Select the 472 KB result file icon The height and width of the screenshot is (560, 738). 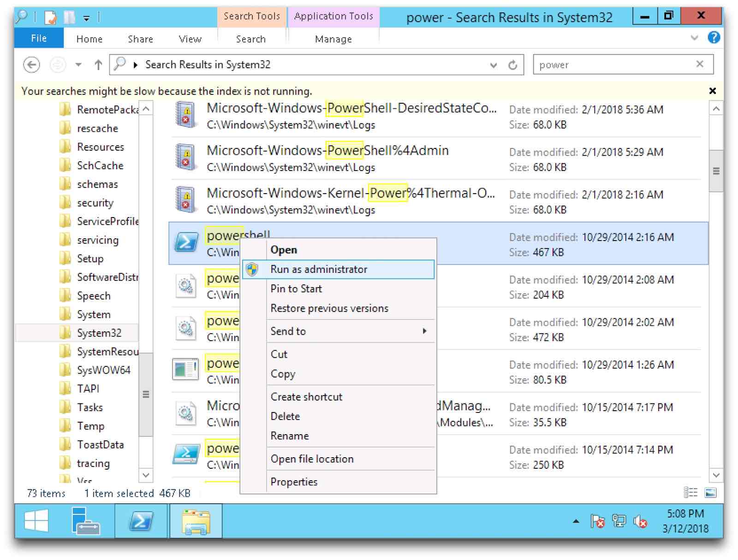pos(186,328)
